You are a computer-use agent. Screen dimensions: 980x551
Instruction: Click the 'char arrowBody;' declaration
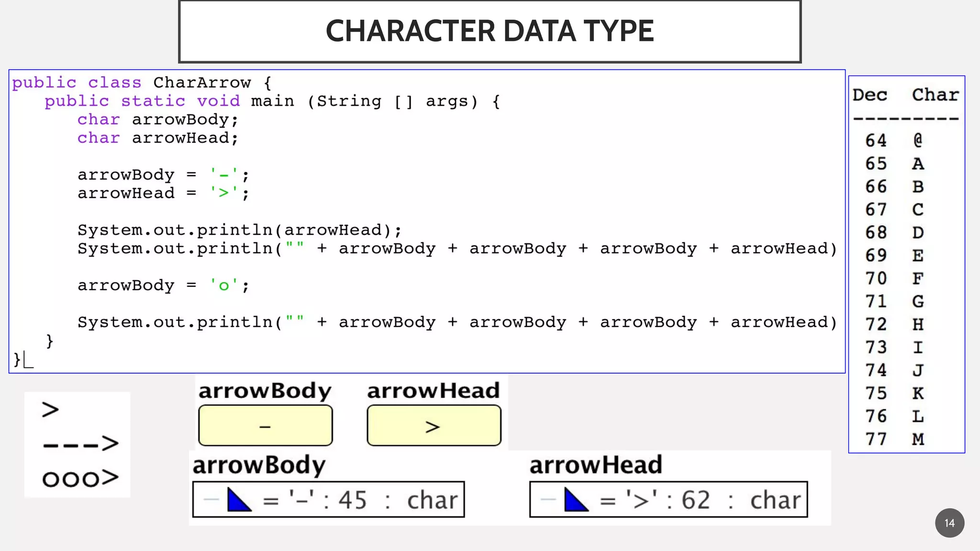pyautogui.click(x=158, y=120)
